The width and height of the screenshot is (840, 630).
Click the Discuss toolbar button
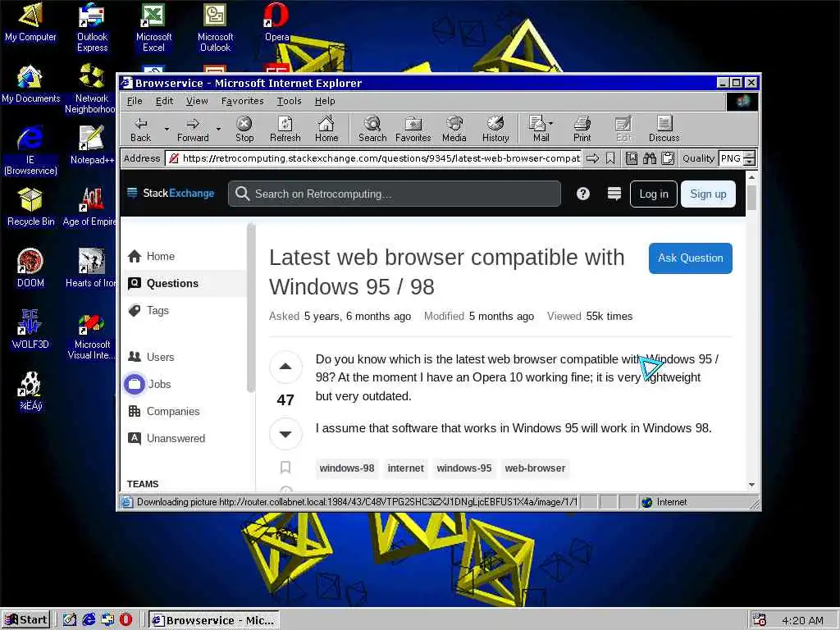[x=664, y=129]
